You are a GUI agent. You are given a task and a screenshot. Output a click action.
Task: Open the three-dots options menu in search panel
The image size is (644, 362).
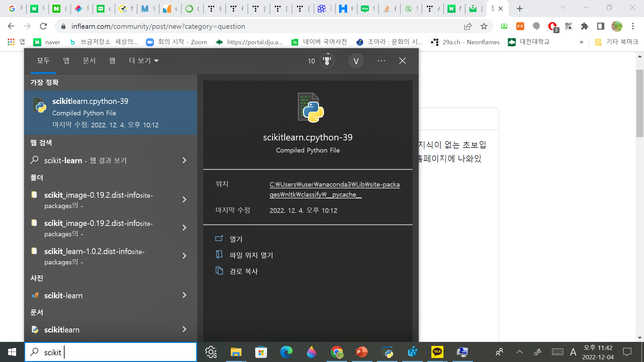click(x=381, y=61)
